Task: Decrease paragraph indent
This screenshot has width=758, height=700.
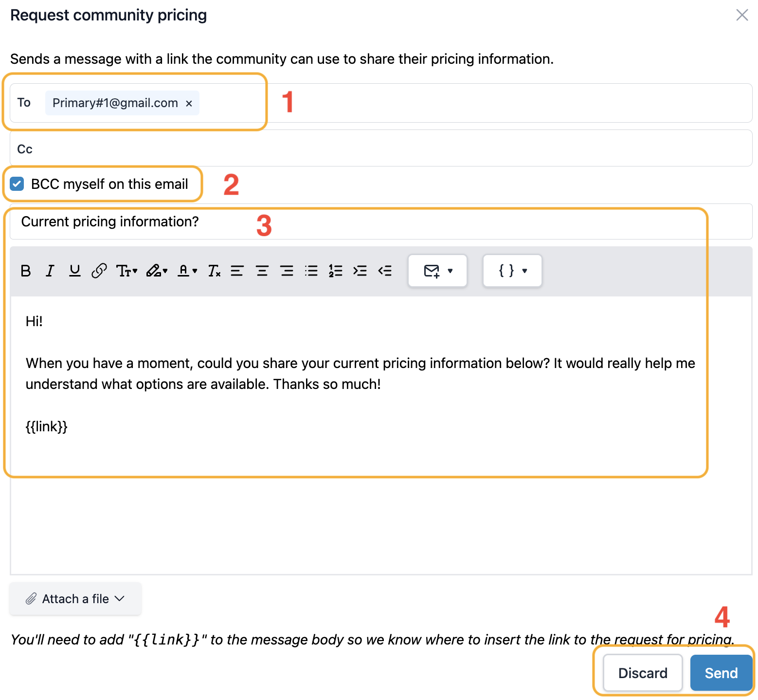Action: [x=385, y=271]
